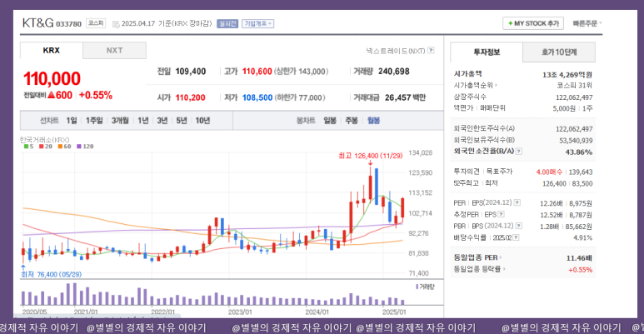Switch to the 호가10단계 tab
Viewport: 644px width, 334px height.
[559, 52]
